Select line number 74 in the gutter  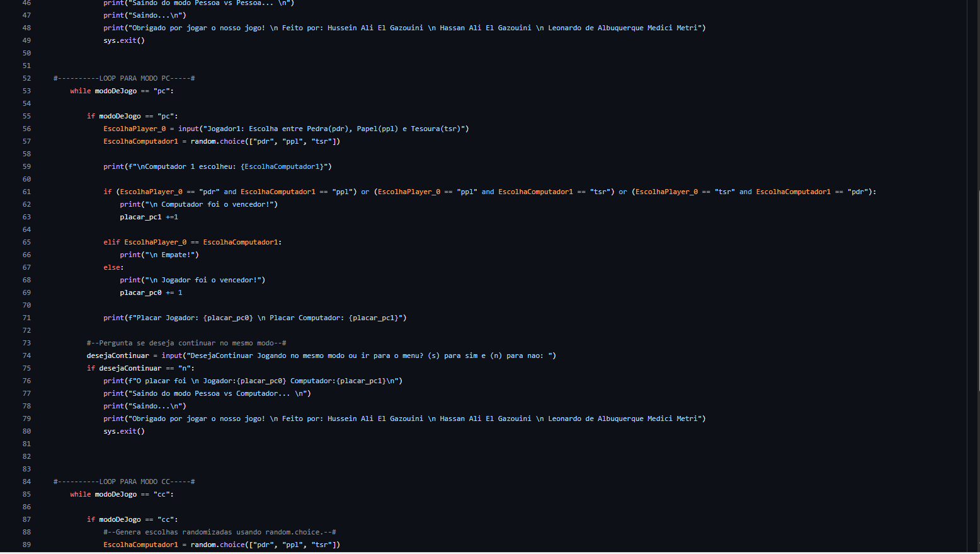tap(26, 355)
